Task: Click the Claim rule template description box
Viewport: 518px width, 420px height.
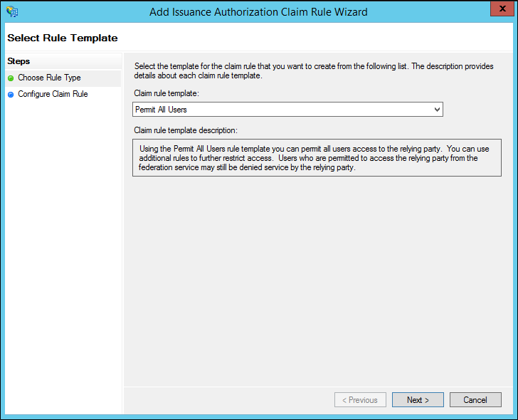Action: pos(317,157)
